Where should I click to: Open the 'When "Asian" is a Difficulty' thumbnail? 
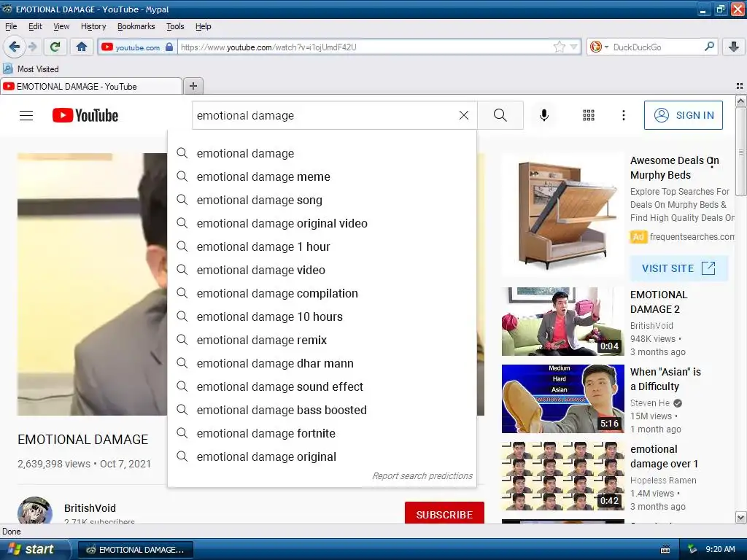(562, 399)
